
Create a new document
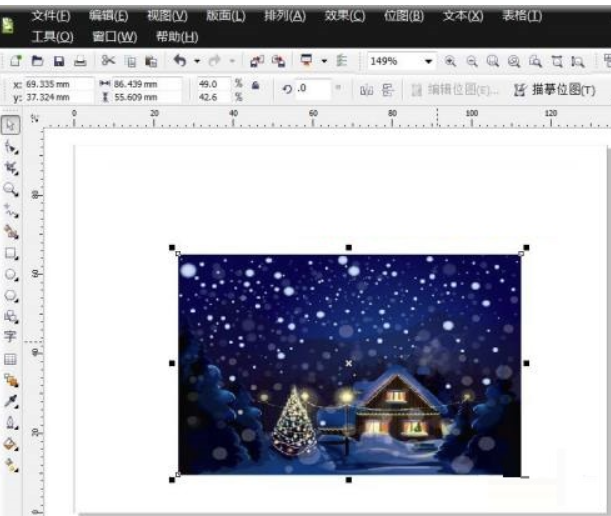16,61
